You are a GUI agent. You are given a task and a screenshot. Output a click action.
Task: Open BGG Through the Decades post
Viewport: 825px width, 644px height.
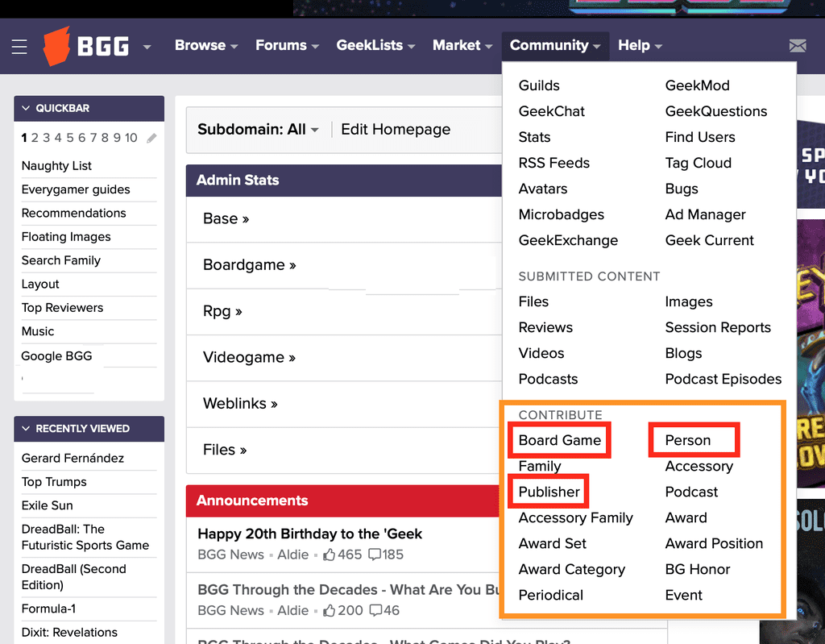tap(348, 589)
